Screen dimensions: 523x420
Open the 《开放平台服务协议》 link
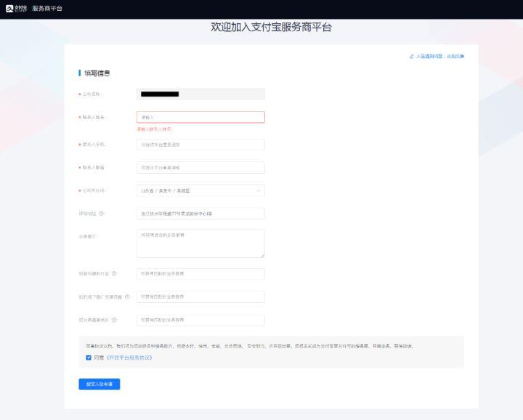pyautogui.click(x=129, y=358)
